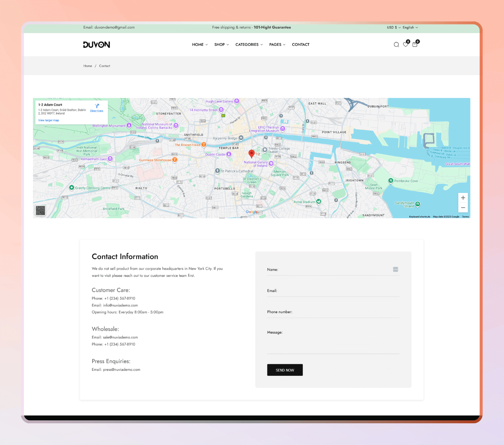This screenshot has height=445, width=504.
Task: Click the Hugh Lane Gallery marker
Action: tap(237, 101)
